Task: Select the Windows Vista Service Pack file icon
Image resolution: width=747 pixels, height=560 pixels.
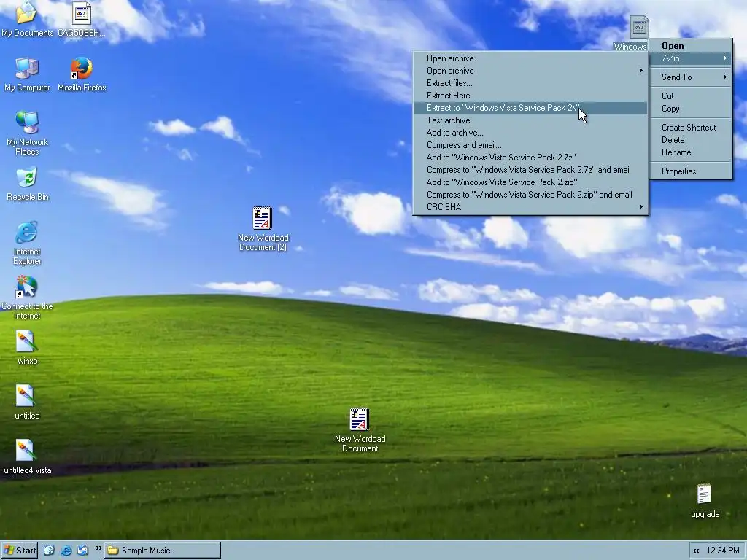Action: tap(639, 27)
